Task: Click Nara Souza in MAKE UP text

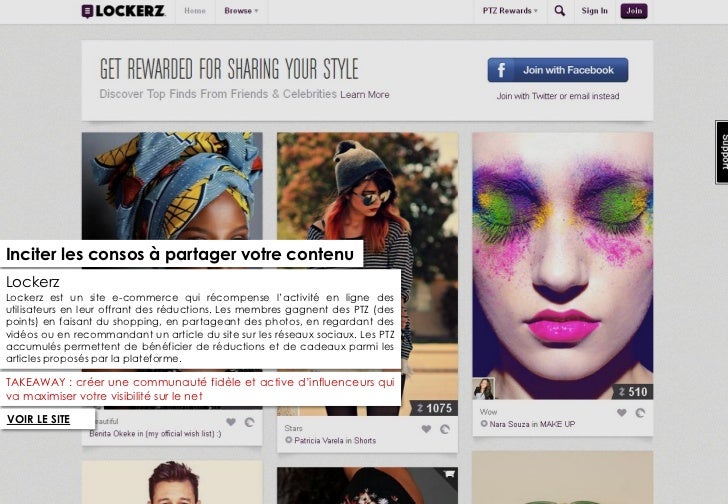Action: [532, 424]
